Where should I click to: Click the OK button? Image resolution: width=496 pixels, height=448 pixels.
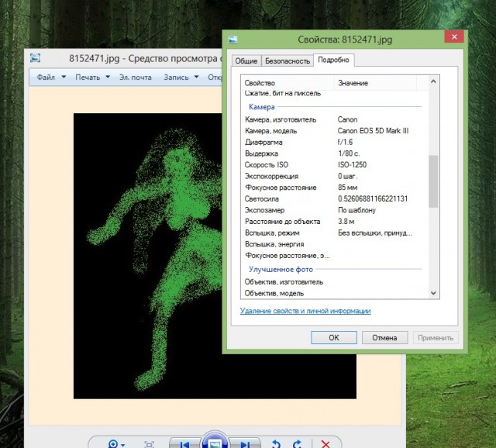pyautogui.click(x=334, y=338)
